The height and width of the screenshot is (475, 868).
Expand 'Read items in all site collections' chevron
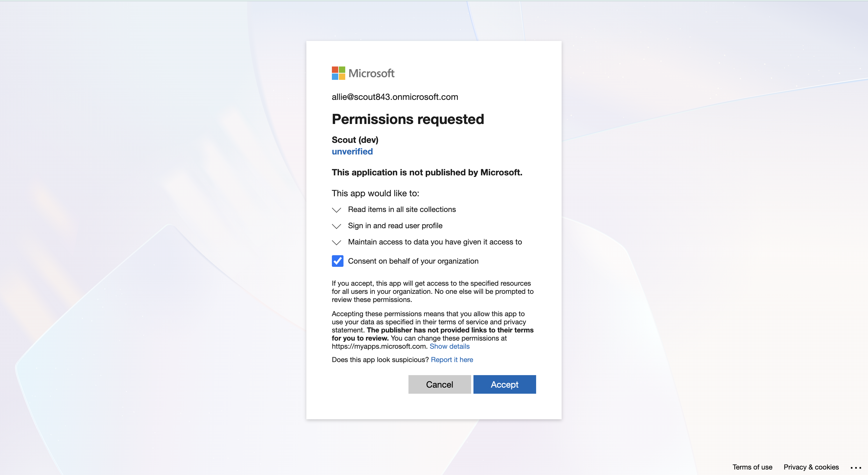coord(336,210)
